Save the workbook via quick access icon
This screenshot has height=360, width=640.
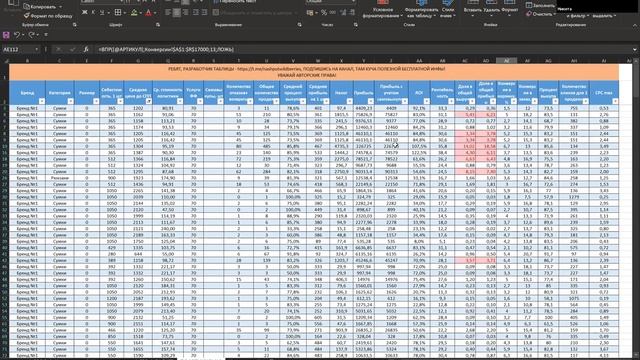6,35
